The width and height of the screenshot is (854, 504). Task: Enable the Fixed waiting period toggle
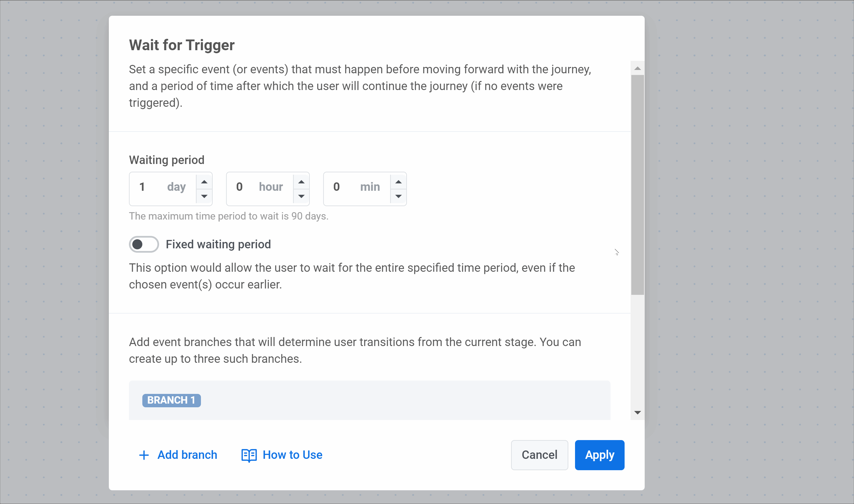point(144,244)
